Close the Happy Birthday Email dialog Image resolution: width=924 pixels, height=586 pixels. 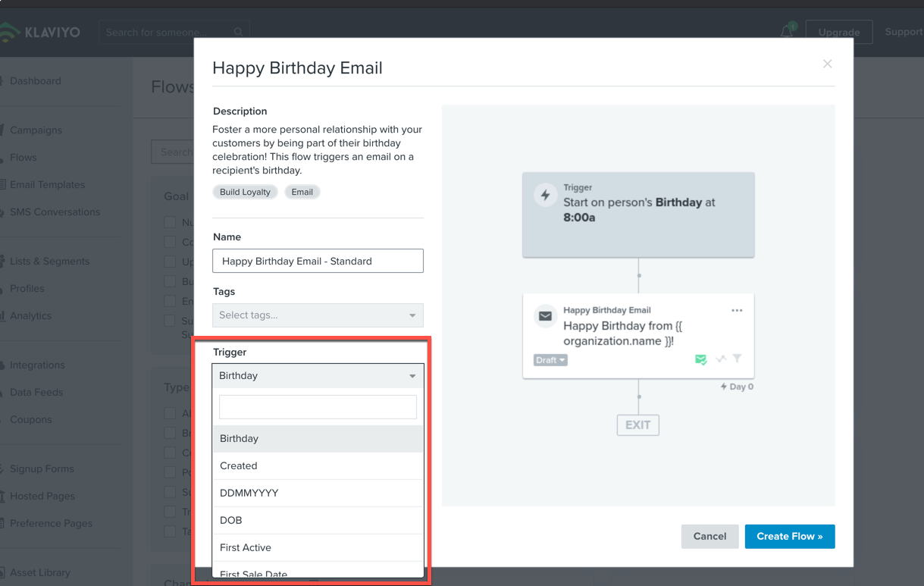point(827,64)
